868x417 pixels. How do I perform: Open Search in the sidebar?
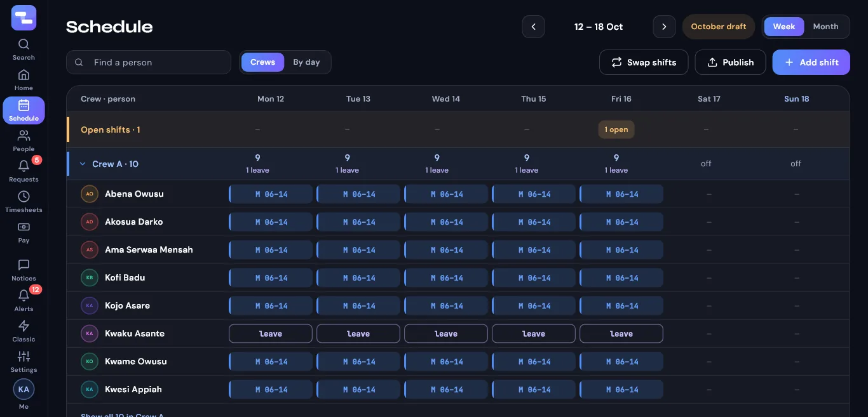pos(24,50)
